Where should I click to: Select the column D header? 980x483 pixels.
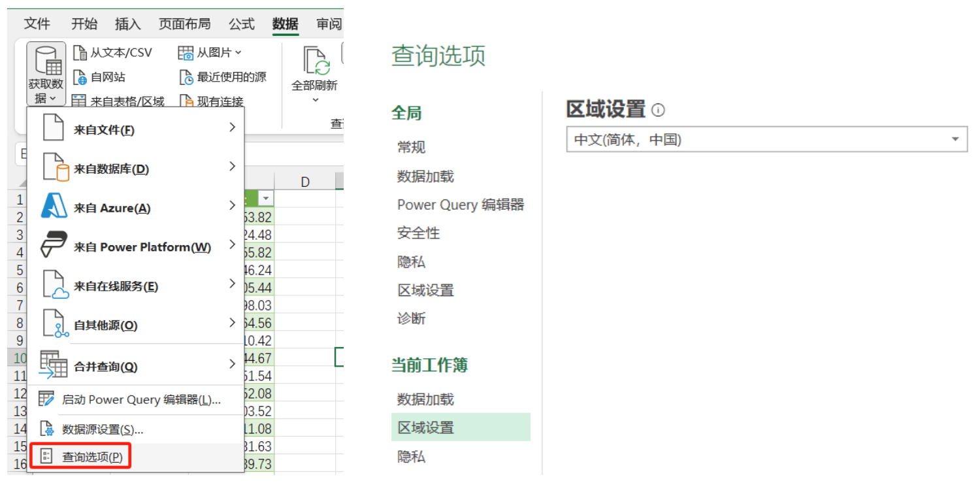pyautogui.click(x=304, y=182)
